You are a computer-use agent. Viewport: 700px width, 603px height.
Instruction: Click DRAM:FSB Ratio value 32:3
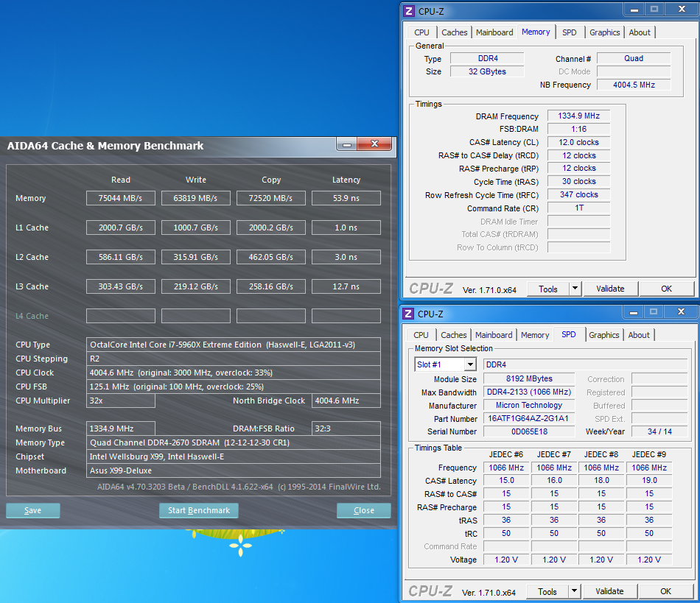(x=346, y=429)
